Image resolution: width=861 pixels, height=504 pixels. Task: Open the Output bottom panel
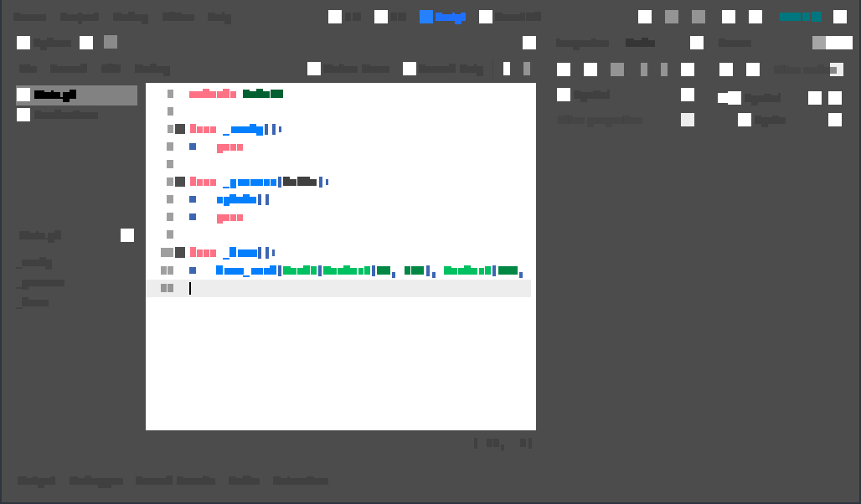click(36, 481)
